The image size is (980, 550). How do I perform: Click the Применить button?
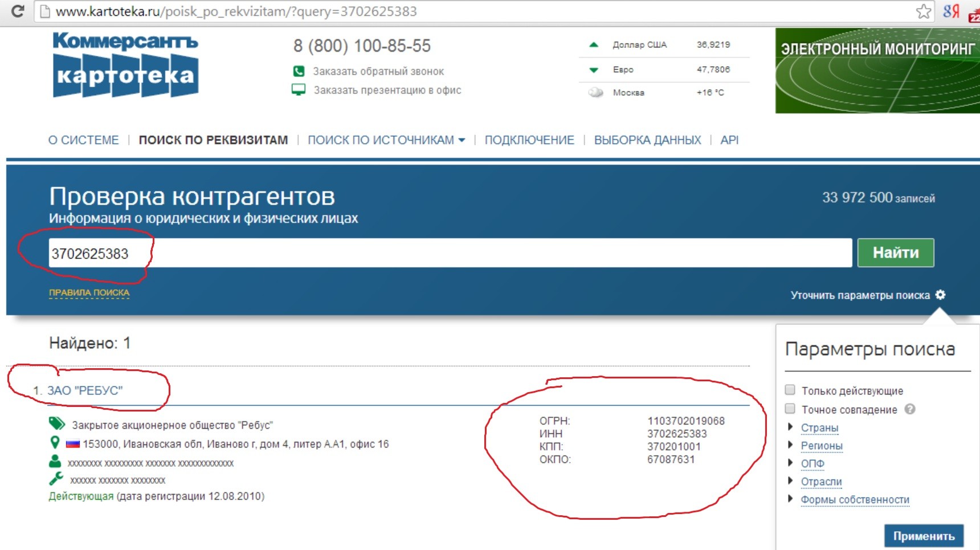click(x=924, y=536)
